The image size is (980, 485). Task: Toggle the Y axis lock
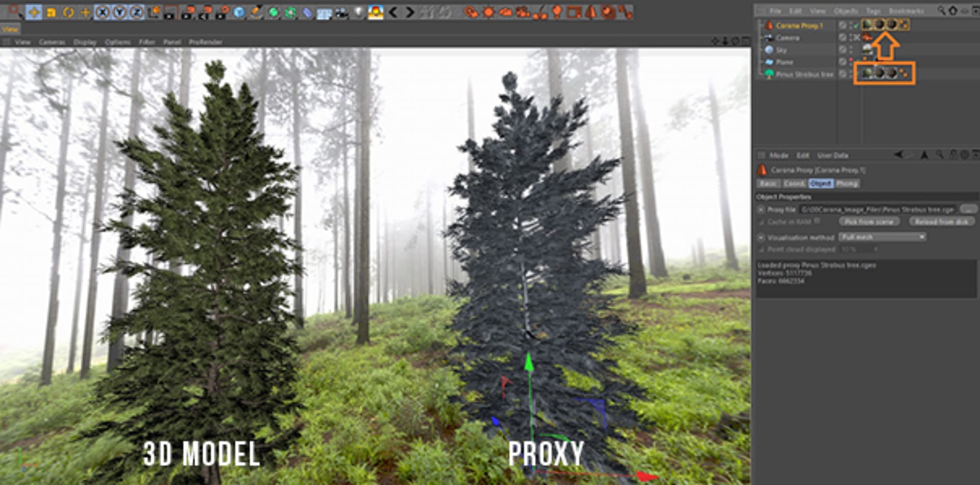coord(119,12)
